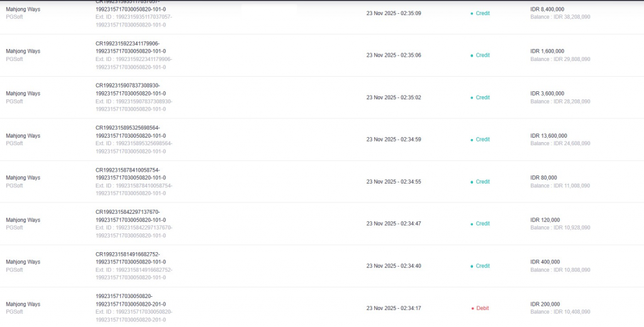644x327 pixels.
Task: Click Credit status of the 02:35:09 transaction
Action: click(x=482, y=13)
